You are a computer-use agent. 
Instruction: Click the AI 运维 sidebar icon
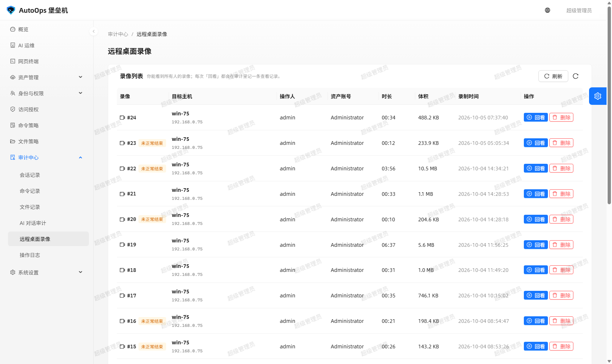point(13,45)
